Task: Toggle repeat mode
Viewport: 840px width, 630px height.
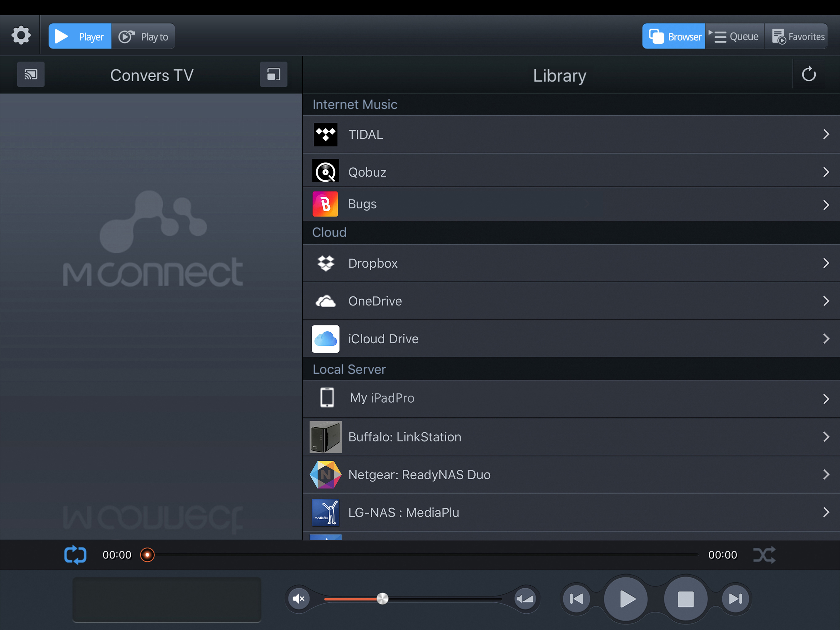Action: click(75, 555)
